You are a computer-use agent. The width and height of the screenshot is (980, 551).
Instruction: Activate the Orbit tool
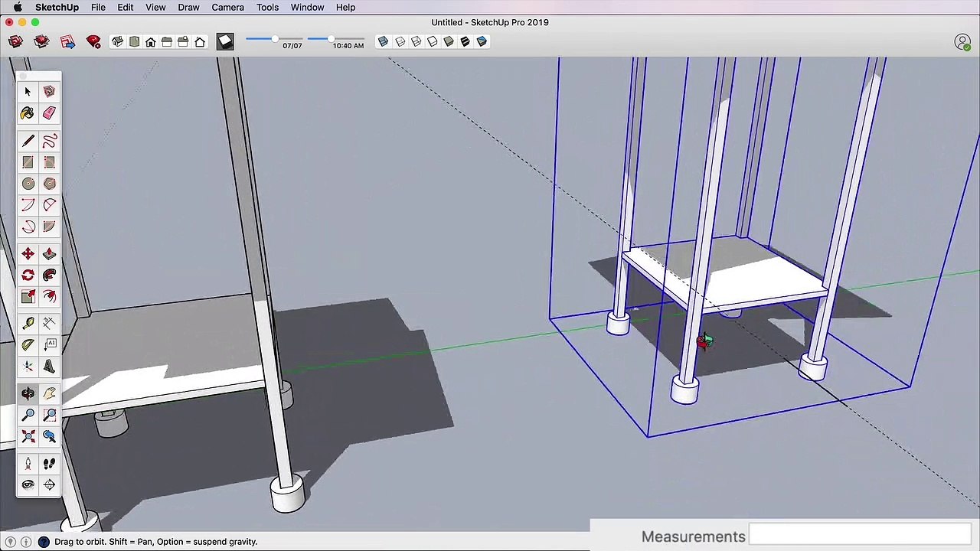click(x=28, y=393)
